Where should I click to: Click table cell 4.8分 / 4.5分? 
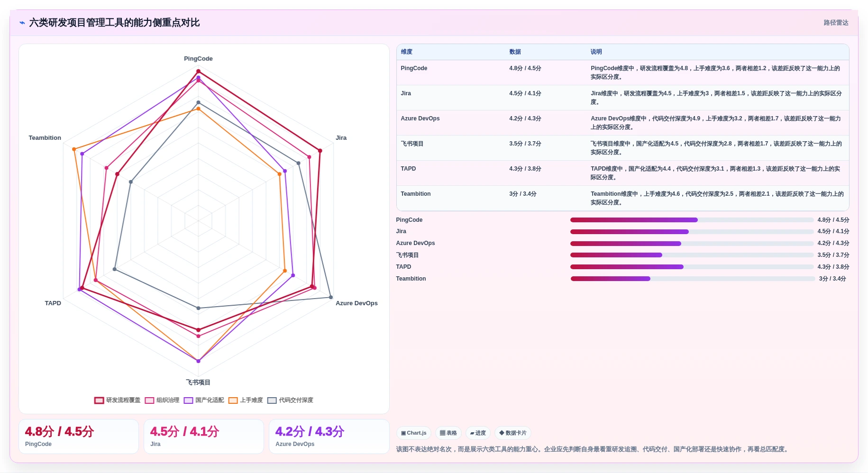click(525, 68)
